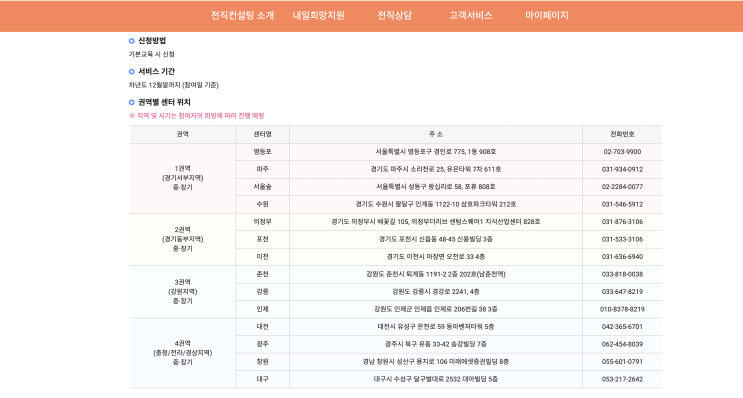Click the 서비스 기간 heading
The height and width of the screenshot is (398, 743).
click(x=156, y=72)
